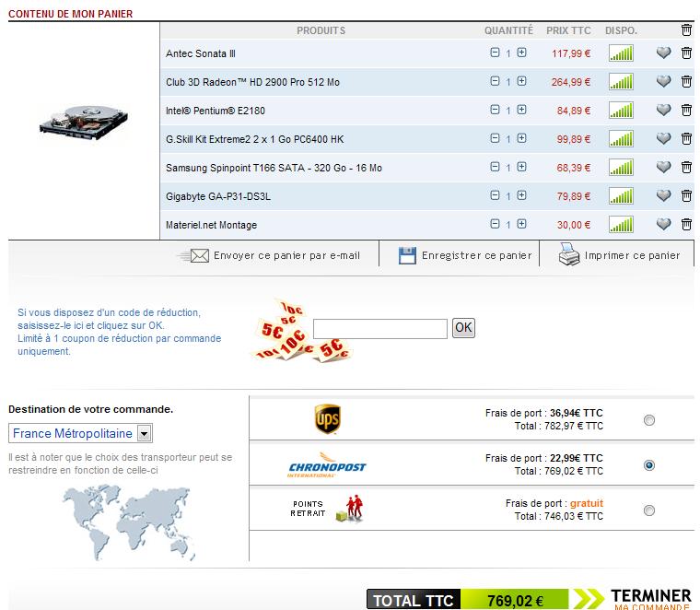Screen dimensions: 700x610
Task: Click the hard drive product thumbnail
Action: [x=84, y=123]
